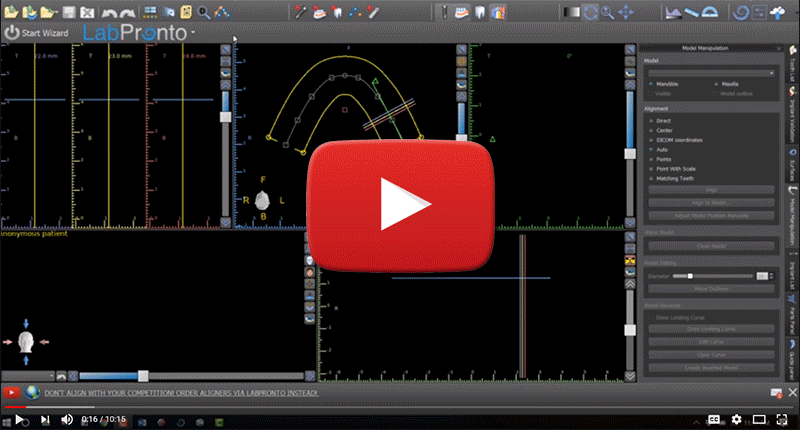
Task: Click the big red YouTube play button
Action: [x=401, y=205]
